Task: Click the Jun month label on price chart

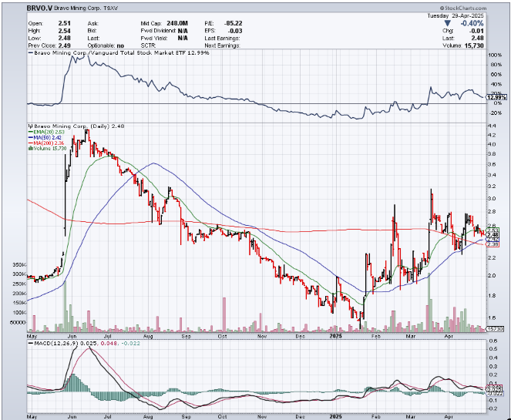Action: (72, 335)
